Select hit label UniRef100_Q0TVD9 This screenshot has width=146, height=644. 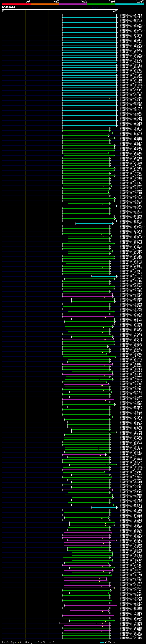click(131, 256)
